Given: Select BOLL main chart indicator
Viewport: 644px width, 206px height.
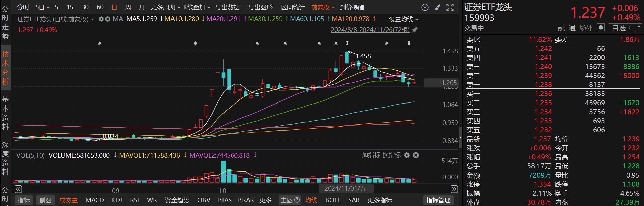Looking at the screenshot, I should [x=333, y=200].
